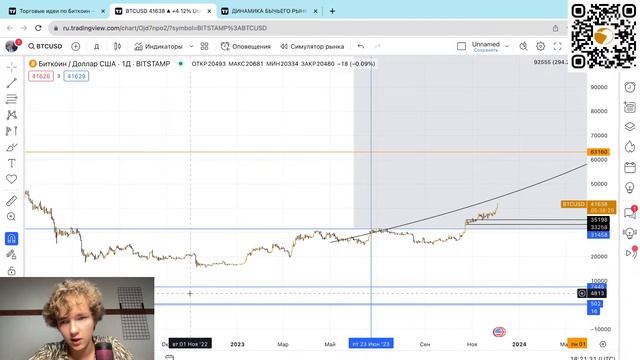Screen dimensions: 640x360
Task: Click the flag event icon on timeline
Action: tap(499, 332)
